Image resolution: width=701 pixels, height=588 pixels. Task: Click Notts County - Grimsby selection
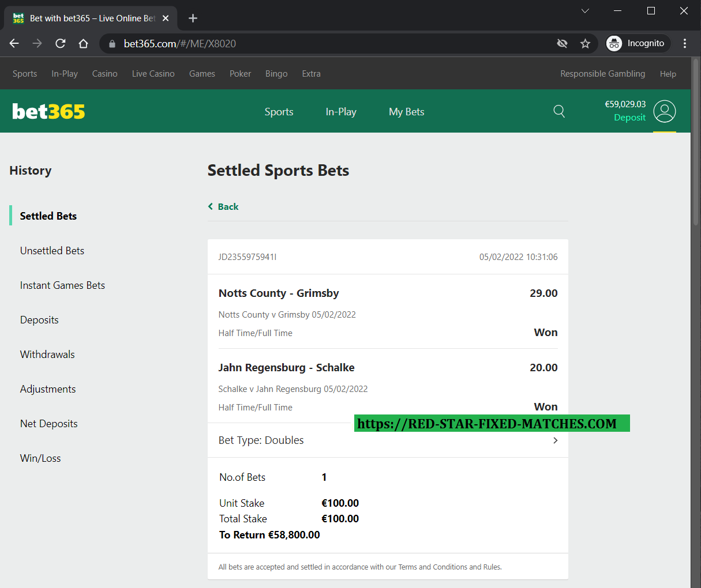pyautogui.click(x=279, y=293)
